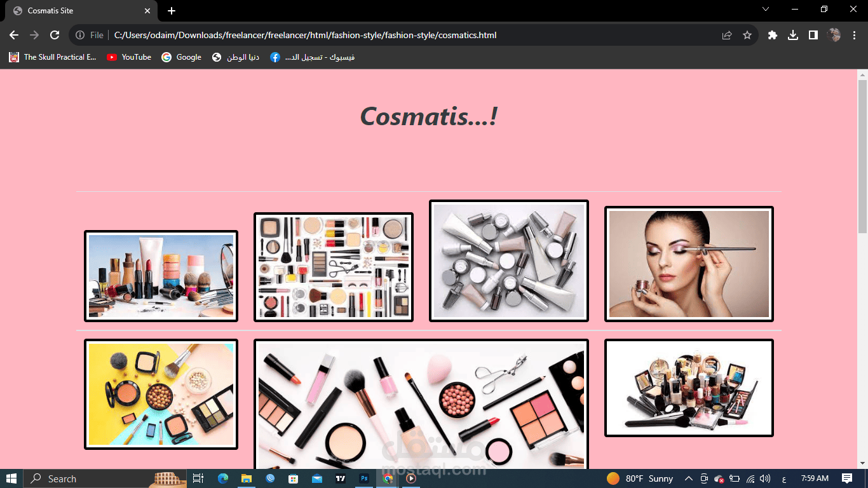Open the Windows Start menu
Image resolution: width=868 pixels, height=488 pixels.
point(11,478)
